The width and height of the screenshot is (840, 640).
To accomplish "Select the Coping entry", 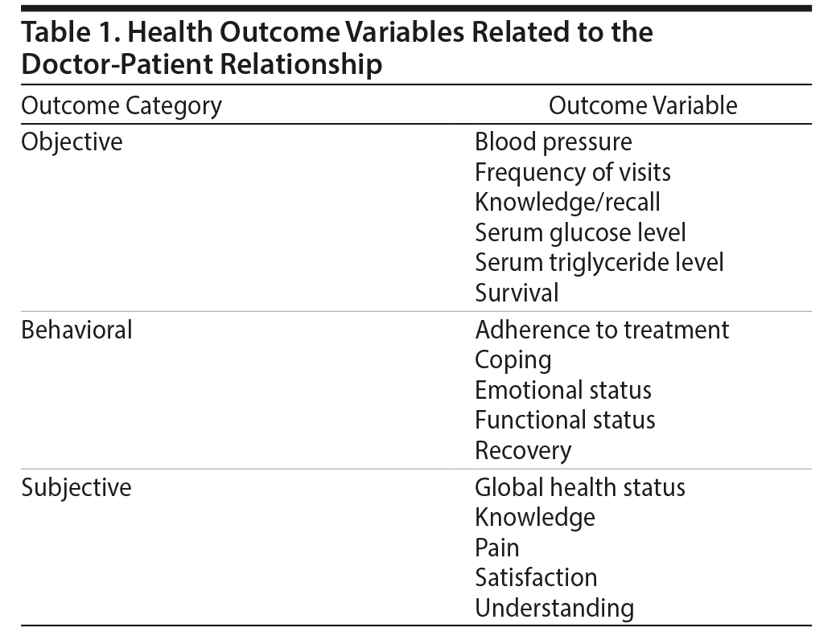I will pos(513,359).
